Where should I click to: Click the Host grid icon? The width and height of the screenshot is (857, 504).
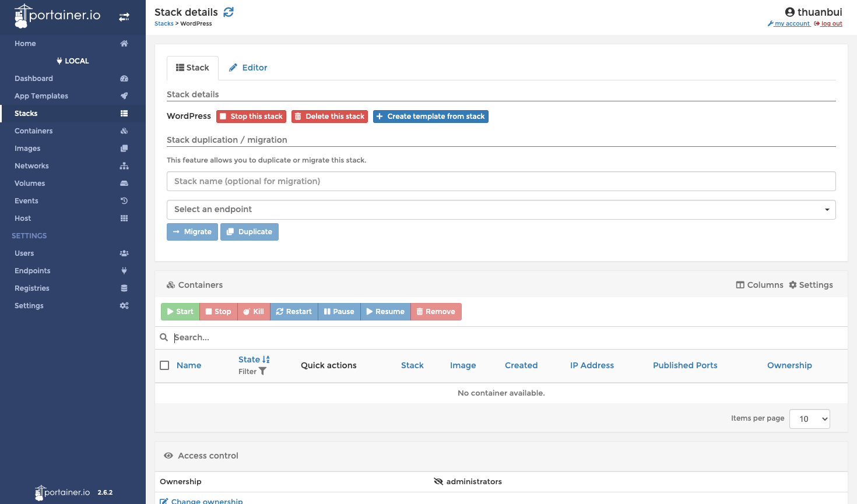[124, 218]
